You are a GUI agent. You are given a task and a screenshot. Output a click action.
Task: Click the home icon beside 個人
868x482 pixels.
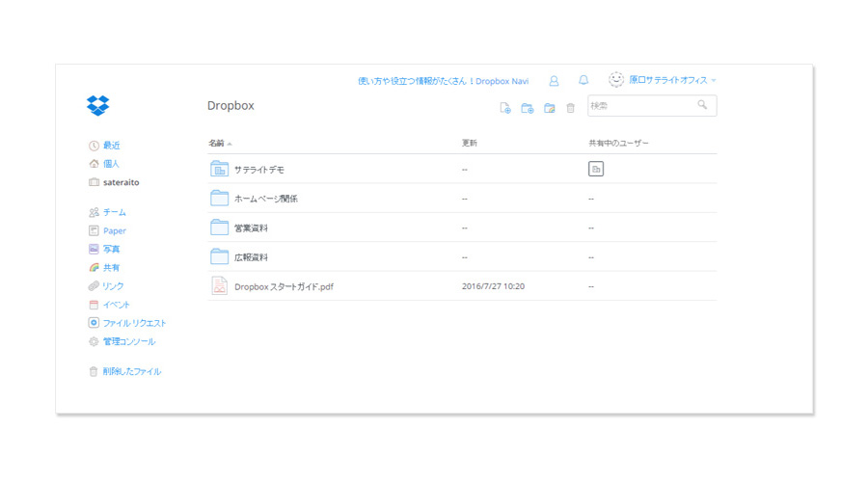point(94,164)
